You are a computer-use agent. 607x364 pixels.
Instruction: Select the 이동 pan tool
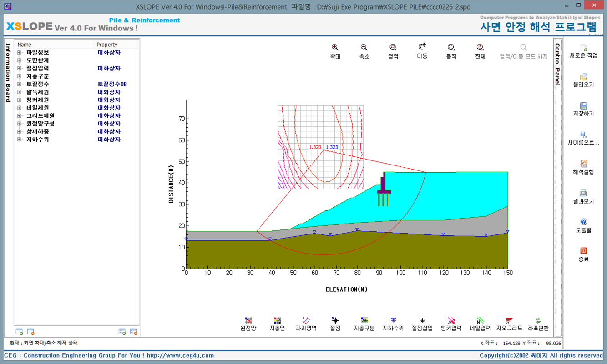[422, 51]
